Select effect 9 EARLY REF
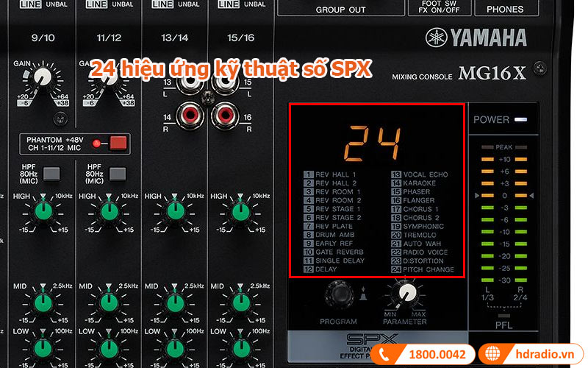Viewport: 588px width, 368px height. [x=329, y=244]
